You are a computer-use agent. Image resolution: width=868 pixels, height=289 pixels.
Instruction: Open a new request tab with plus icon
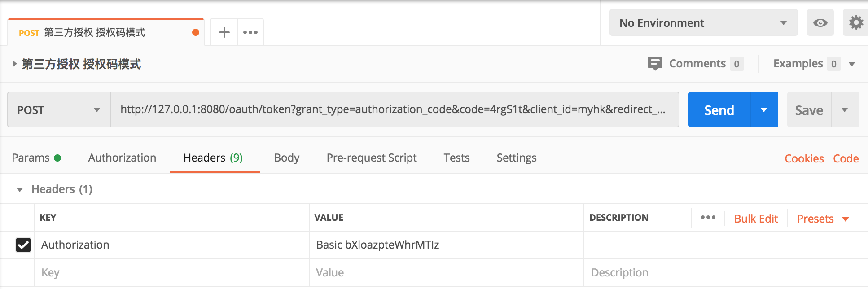tap(224, 32)
